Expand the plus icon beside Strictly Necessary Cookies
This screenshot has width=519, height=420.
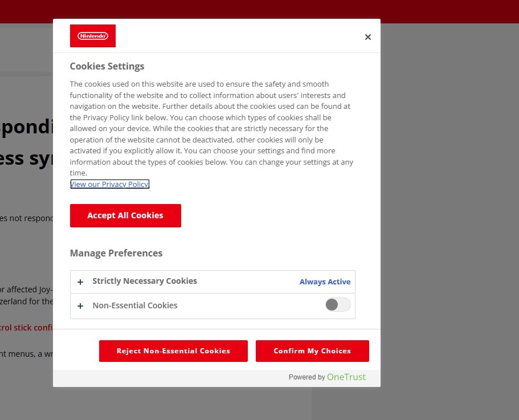[80, 282]
